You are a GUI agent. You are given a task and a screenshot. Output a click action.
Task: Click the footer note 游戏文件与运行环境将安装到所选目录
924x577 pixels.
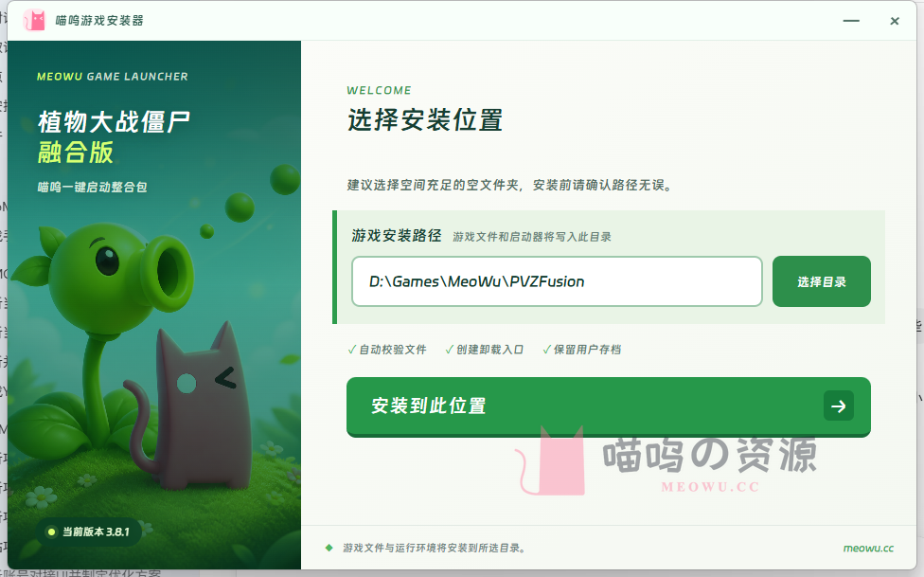pos(435,548)
